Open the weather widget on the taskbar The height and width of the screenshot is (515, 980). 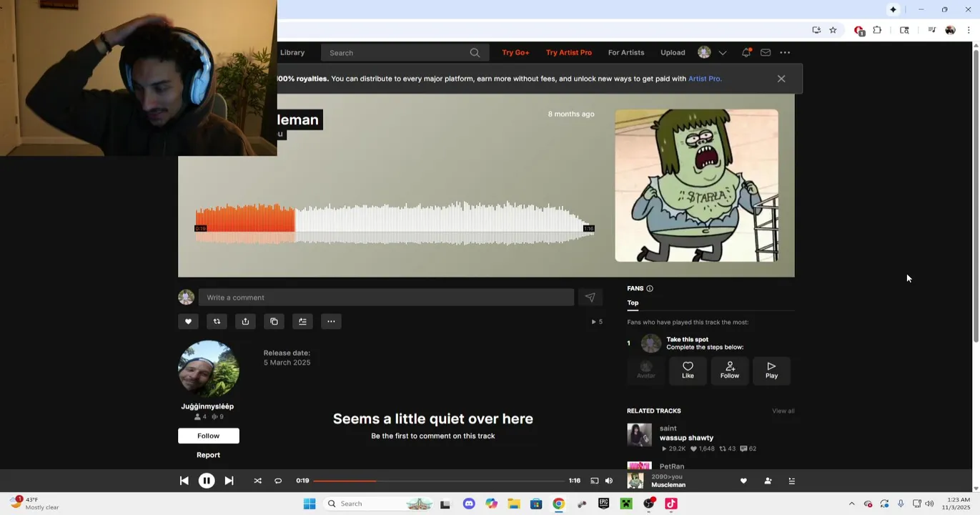point(36,504)
